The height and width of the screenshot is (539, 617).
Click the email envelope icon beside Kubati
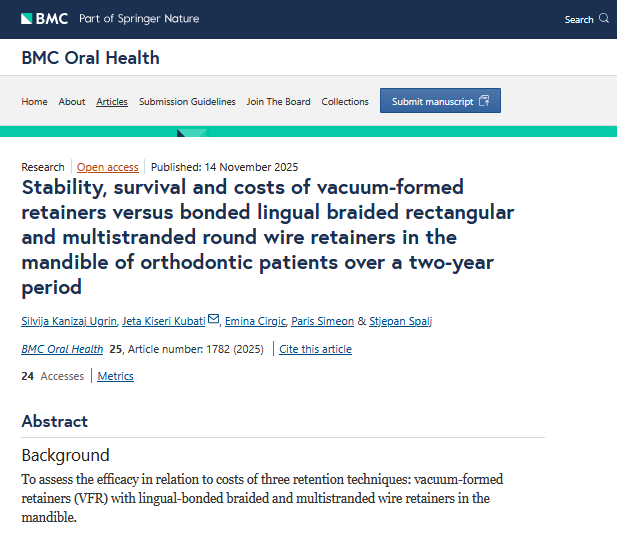tap(213, 320)
